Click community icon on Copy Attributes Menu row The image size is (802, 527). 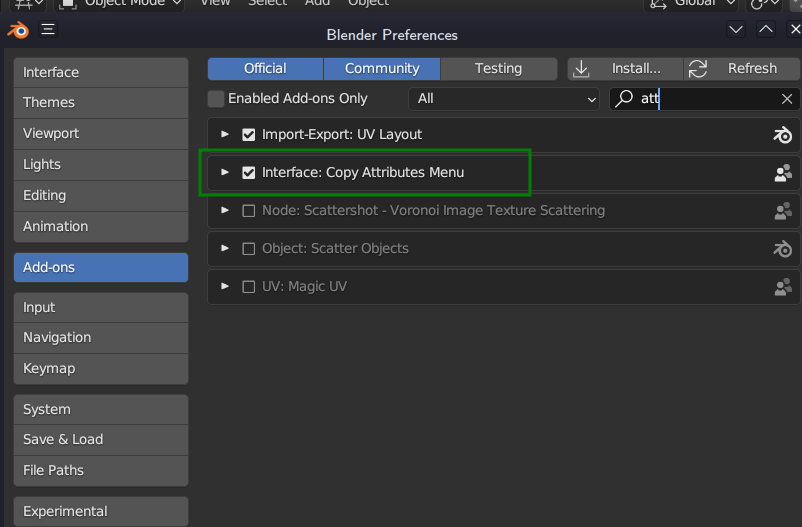tap(783, 173)
